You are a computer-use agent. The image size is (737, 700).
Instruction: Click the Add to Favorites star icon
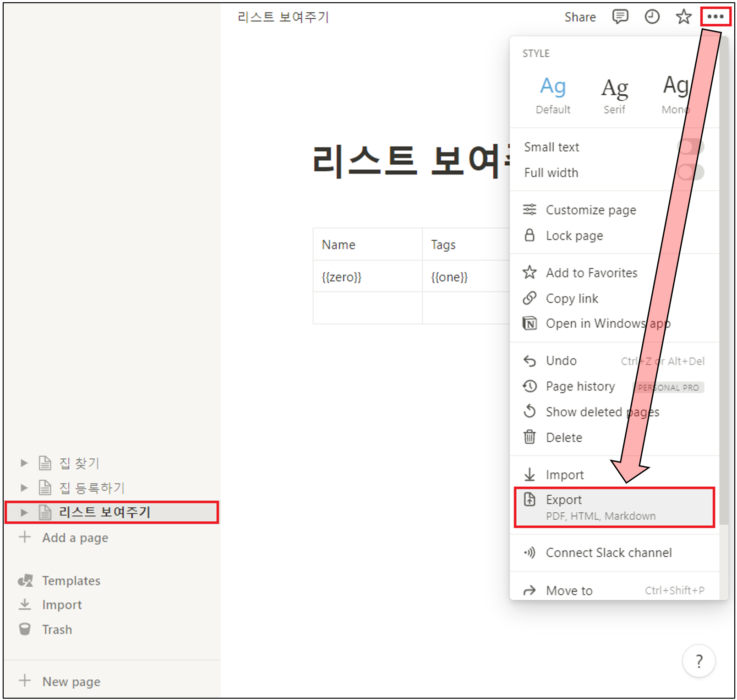530,272
